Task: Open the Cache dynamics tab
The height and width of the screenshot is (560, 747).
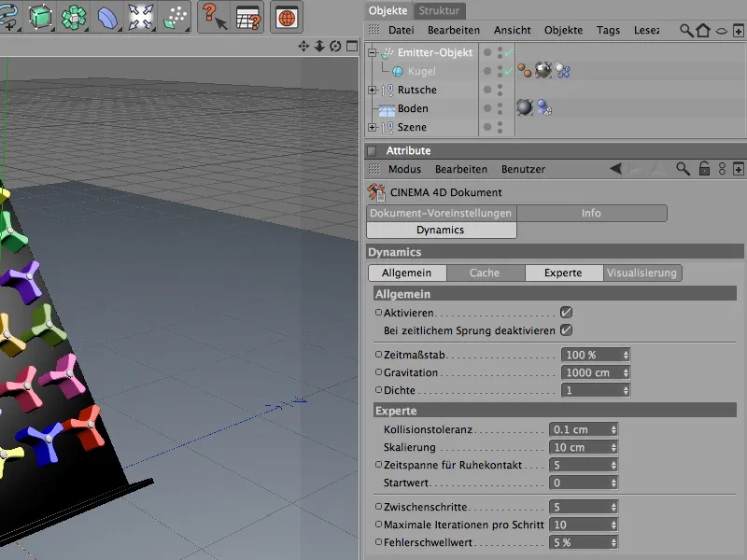Action: [485, 273]
